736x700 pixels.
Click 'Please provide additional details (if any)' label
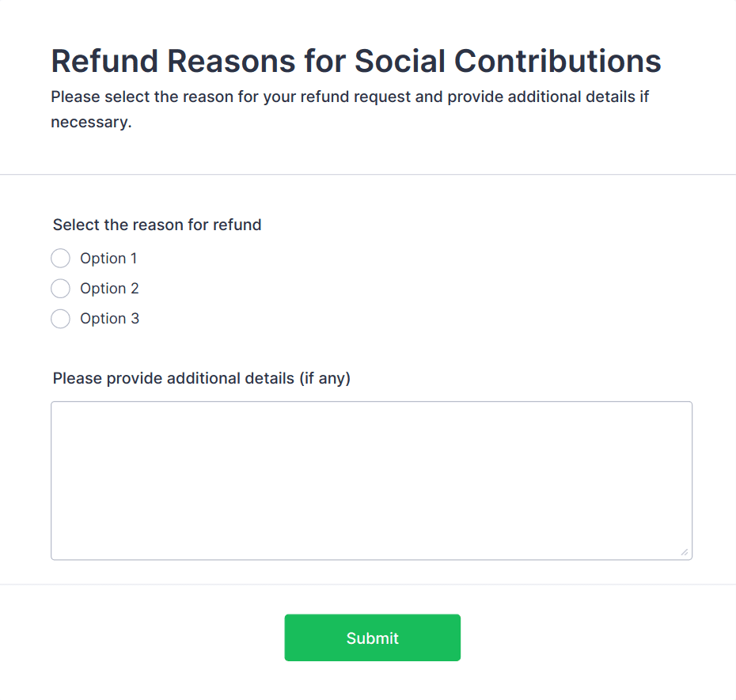(x=201, y=378)
